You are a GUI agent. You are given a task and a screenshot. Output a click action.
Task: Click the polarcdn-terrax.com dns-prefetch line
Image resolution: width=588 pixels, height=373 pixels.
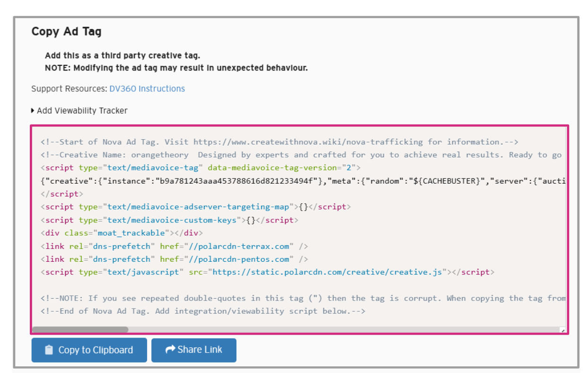click(x=174, y=246)
